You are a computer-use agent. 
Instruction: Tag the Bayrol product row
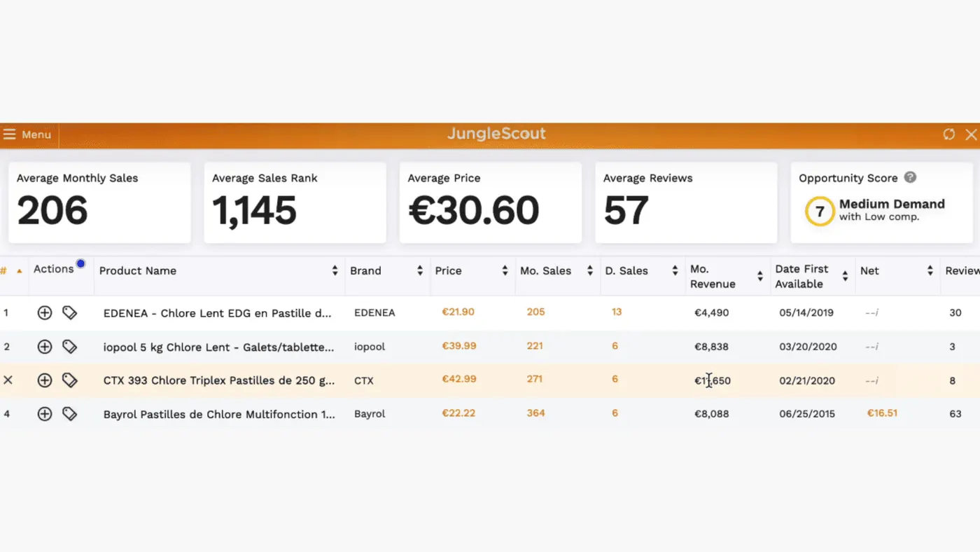[69, 414]
